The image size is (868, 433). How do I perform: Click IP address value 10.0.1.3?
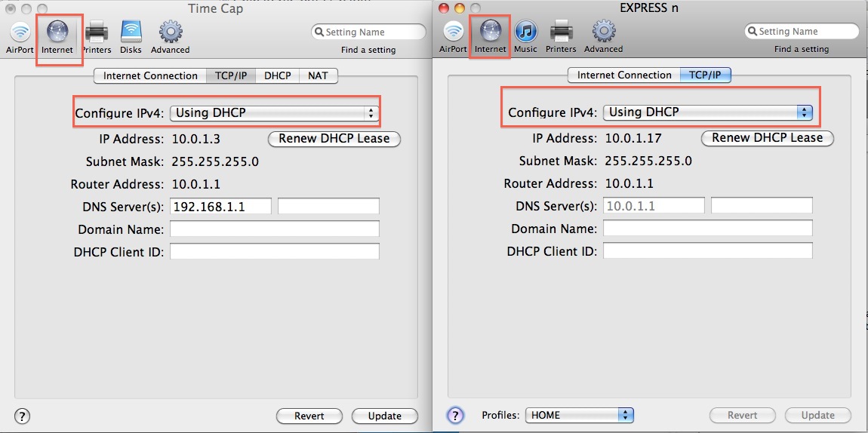(x=196, y=139)
